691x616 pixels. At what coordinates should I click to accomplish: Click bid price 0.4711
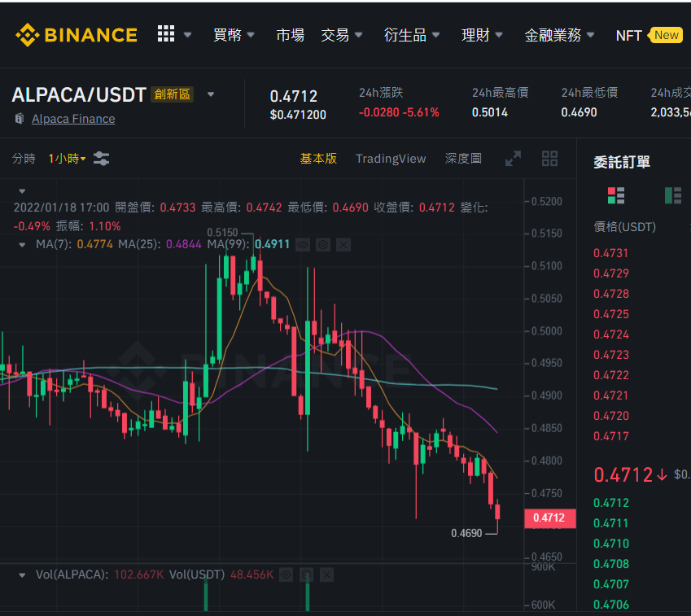click(x=610, y=523)
